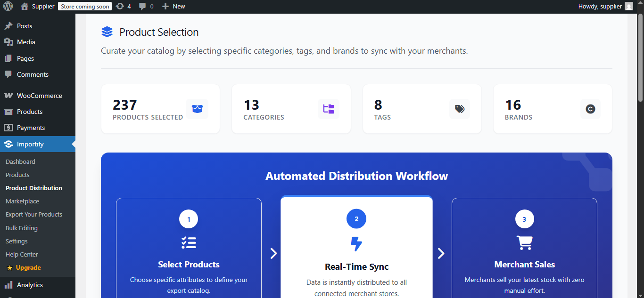The width and height of the screenshot is (644, 298).
Task: Click the 'Store coming soon' badge
Action: point(85,6)
